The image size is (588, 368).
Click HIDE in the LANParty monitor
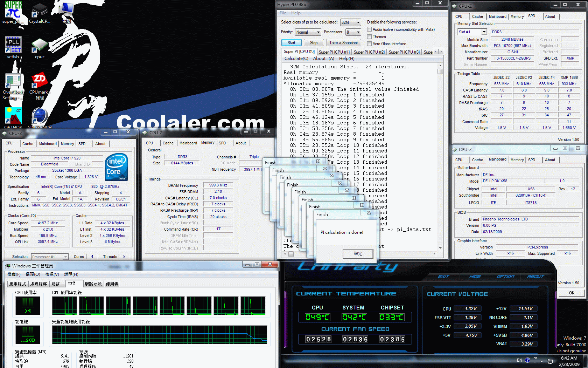tap(475, 277)
